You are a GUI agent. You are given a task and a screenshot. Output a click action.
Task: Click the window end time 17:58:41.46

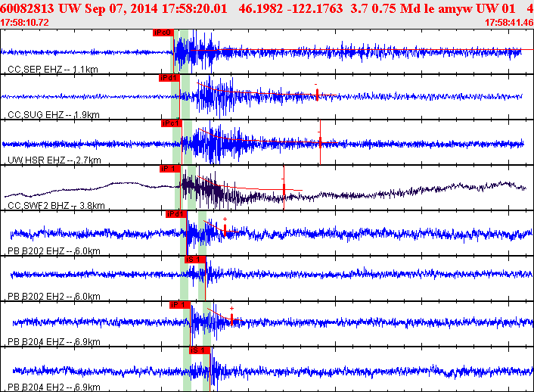[509, 23]
